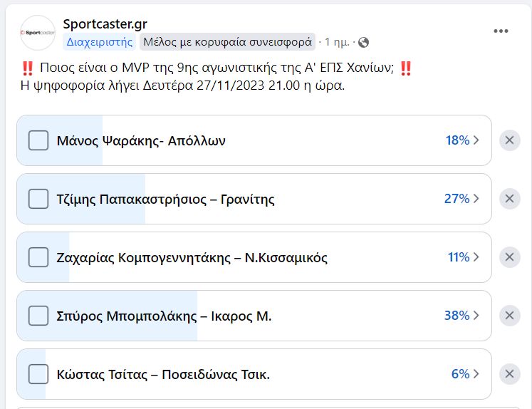This screenshot has height=409, width=532.
Task: Expand the 6% result chevron
Action: 465,373
